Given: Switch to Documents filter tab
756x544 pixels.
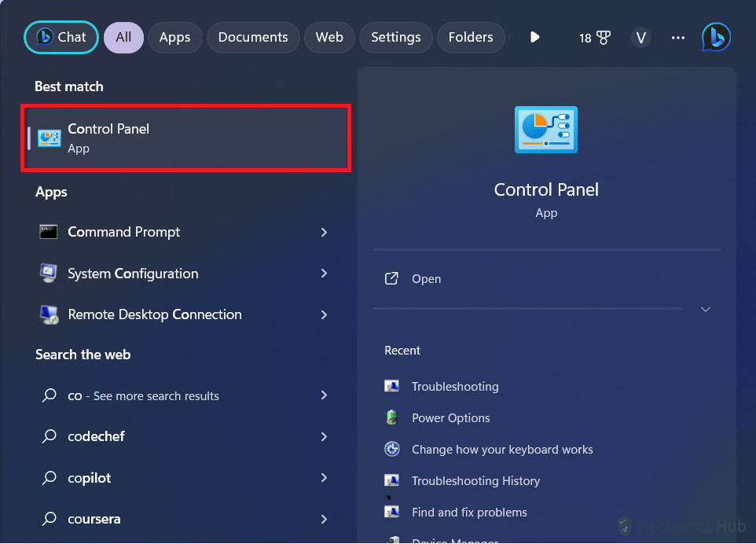Looking at the screenshot, I should coord(253,37).
